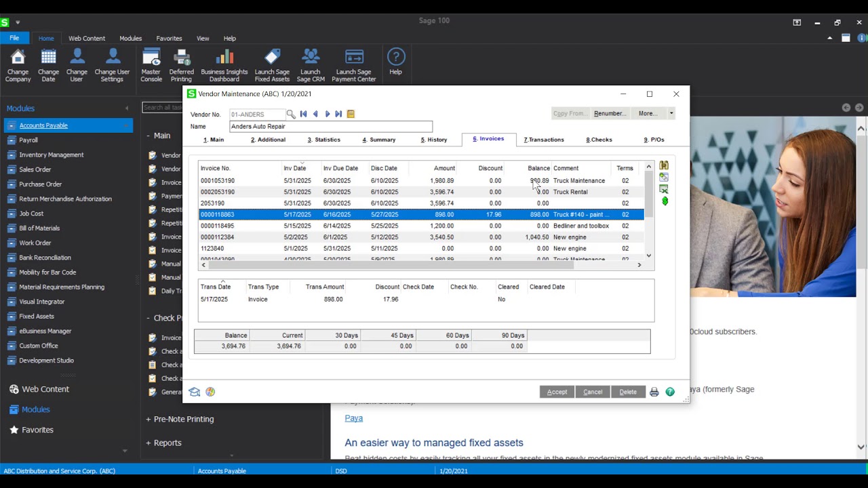Open Change User Settings
Viewport: 868px width, 488px height.
pyautogui.click(x=112, y=65)
